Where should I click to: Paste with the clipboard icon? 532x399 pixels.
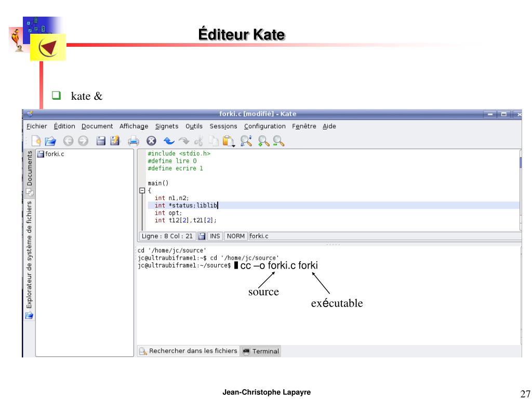click(x=229, y=141)
